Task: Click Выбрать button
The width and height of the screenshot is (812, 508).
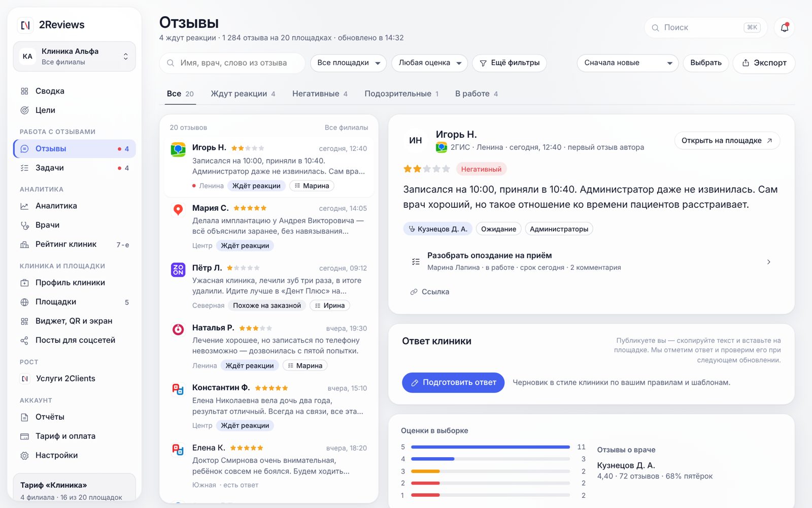Action: click(x=706, y=63)
